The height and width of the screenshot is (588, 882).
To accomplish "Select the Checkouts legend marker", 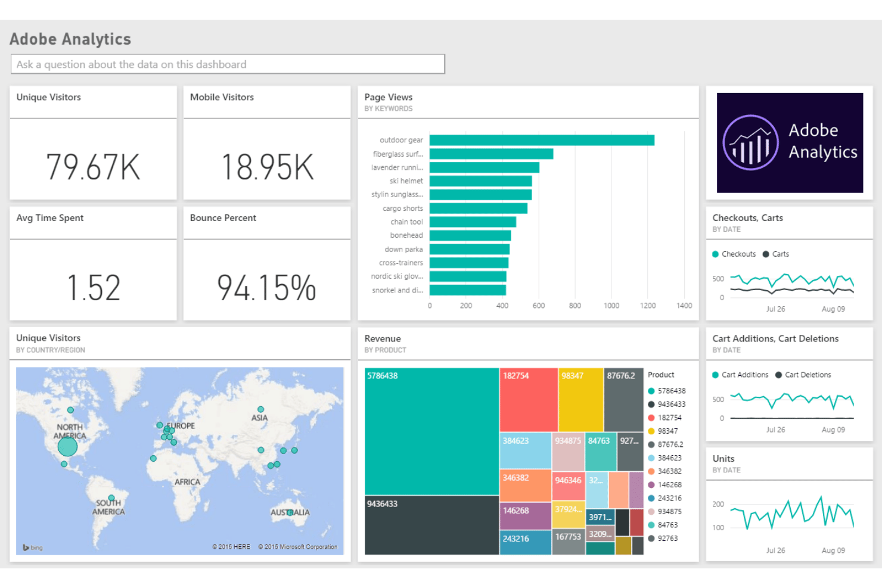I will click(715, 254).
